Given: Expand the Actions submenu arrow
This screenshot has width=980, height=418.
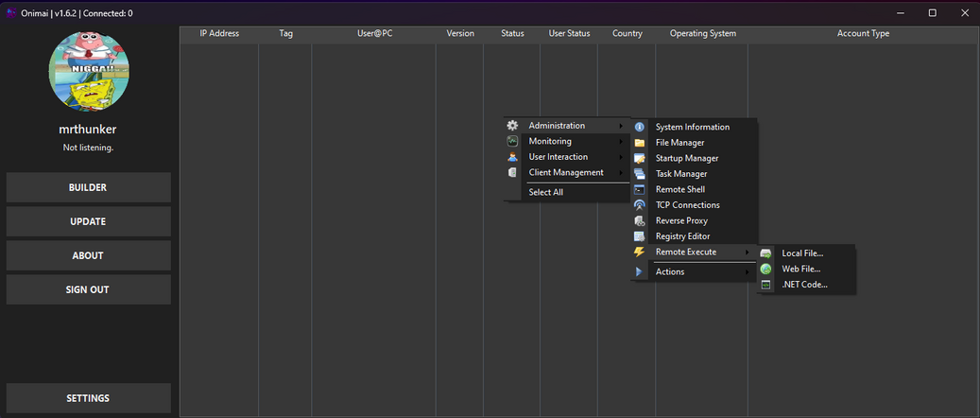Looking at the screenshot, I should 747,272.
